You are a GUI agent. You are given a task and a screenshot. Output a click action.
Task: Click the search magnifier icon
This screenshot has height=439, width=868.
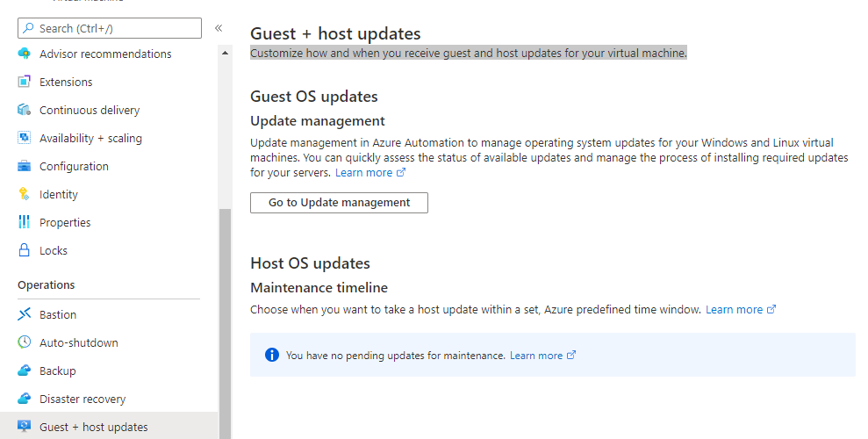pos(28,28)
